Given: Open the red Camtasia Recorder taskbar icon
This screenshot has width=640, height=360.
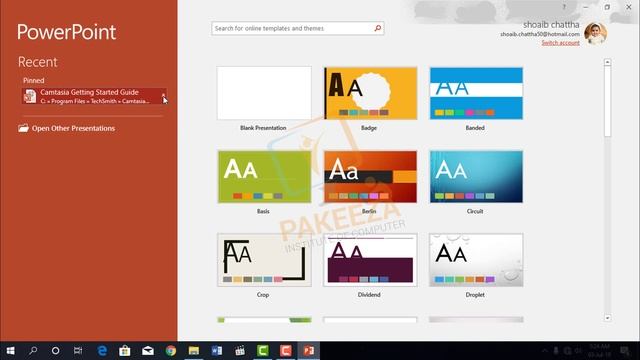Looking at the screenshot, I should click(x=286, y=351).
